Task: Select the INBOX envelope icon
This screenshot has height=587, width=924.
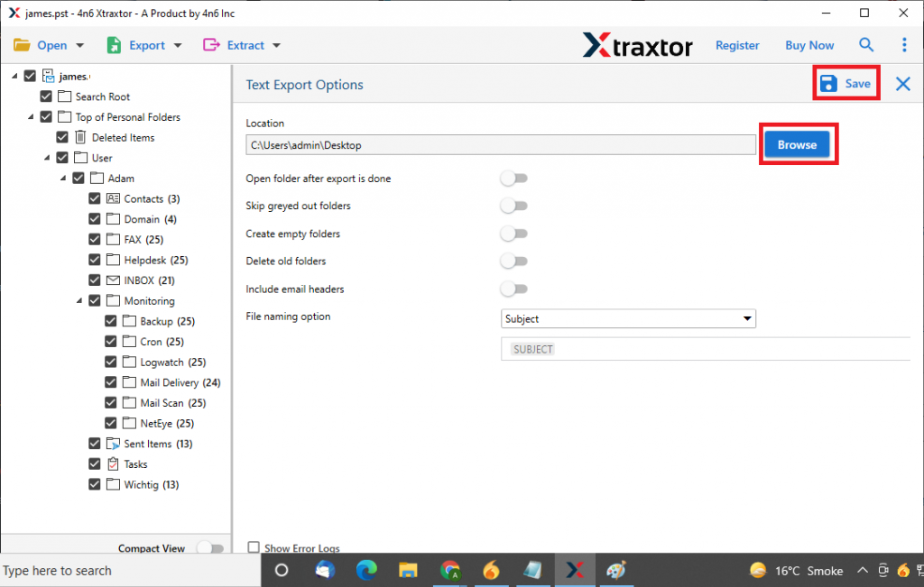Action: tap(113, 280)
